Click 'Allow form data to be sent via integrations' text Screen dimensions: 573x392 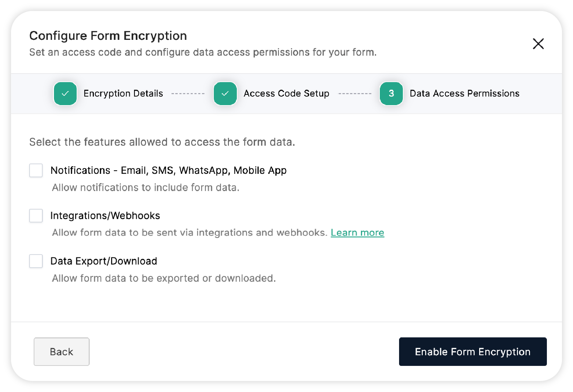190,233
